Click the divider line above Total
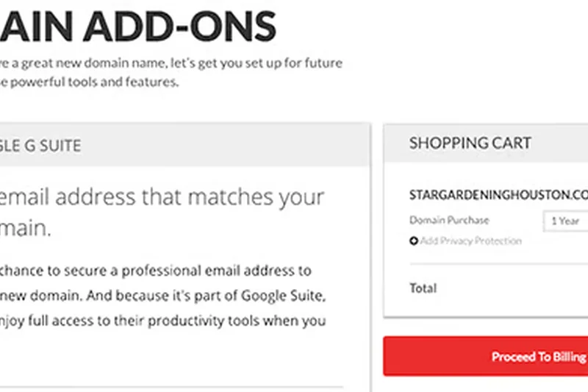Image resolution: width=588 pixels, height=392 pixels. (498, 263)
